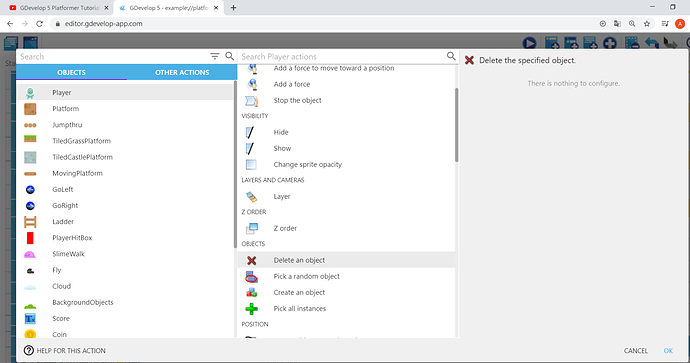
Task: Click the Layer action icon
Action: tap(252, 197)
